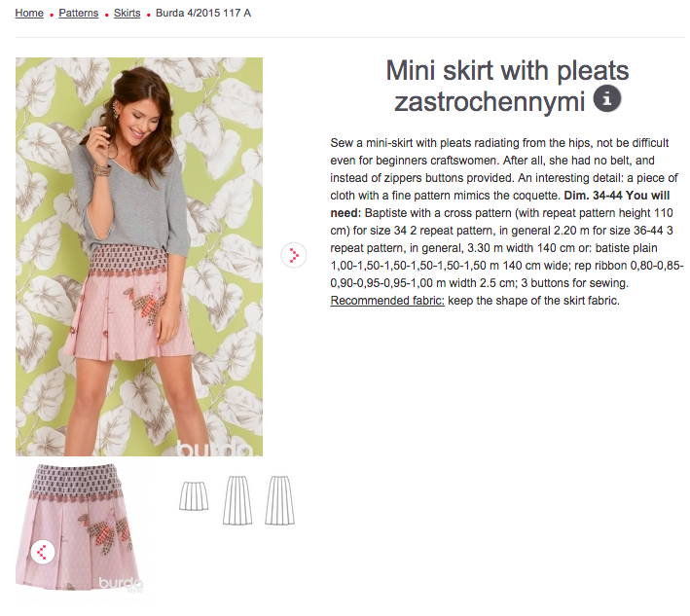Click the Dim. 34-44 bold text

(x=594, y=196)
